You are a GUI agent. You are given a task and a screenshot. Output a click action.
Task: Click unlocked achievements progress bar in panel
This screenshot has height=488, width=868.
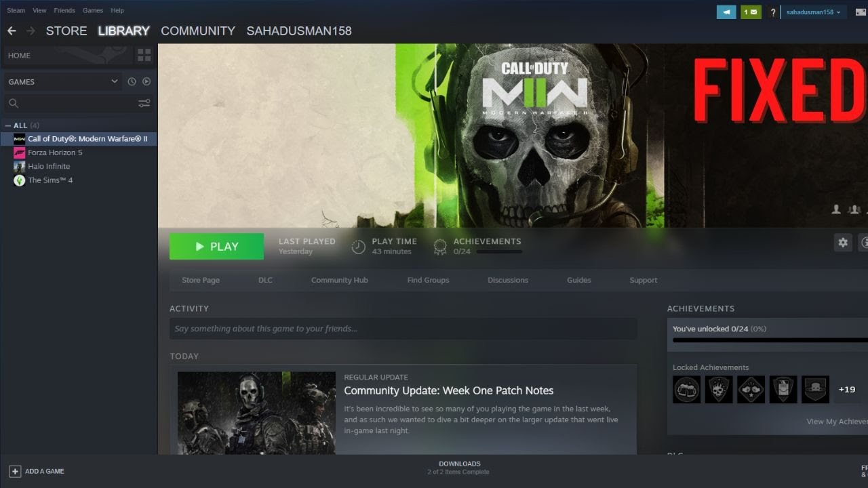click(770, 340)
